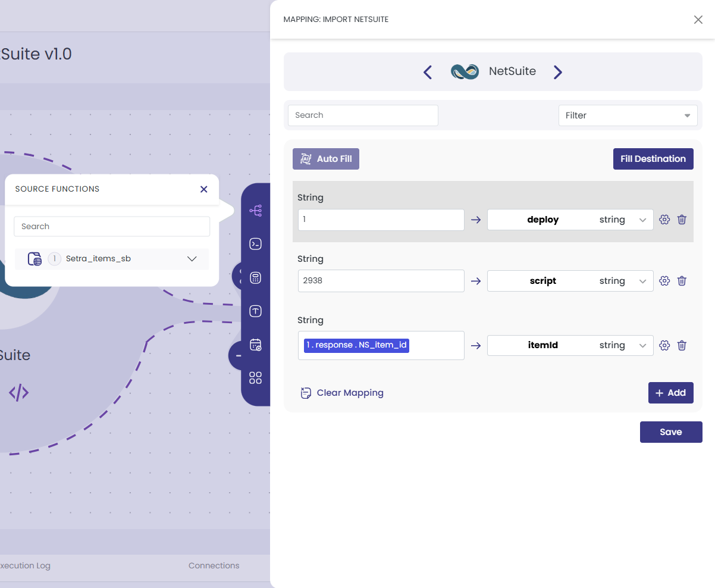The height and width of the screenshot is (588, 715).
Task: Click the source field containing 2938
Action: [381, 281]
